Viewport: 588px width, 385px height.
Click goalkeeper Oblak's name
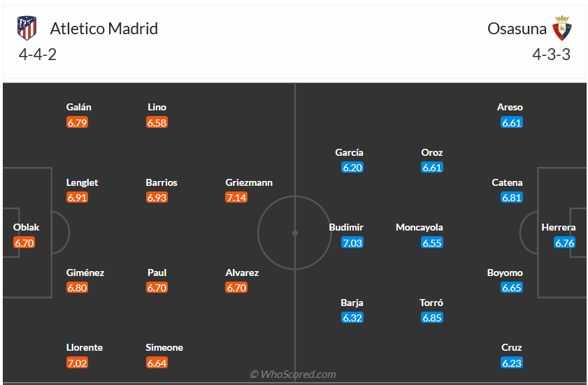(x=27, y=227)
